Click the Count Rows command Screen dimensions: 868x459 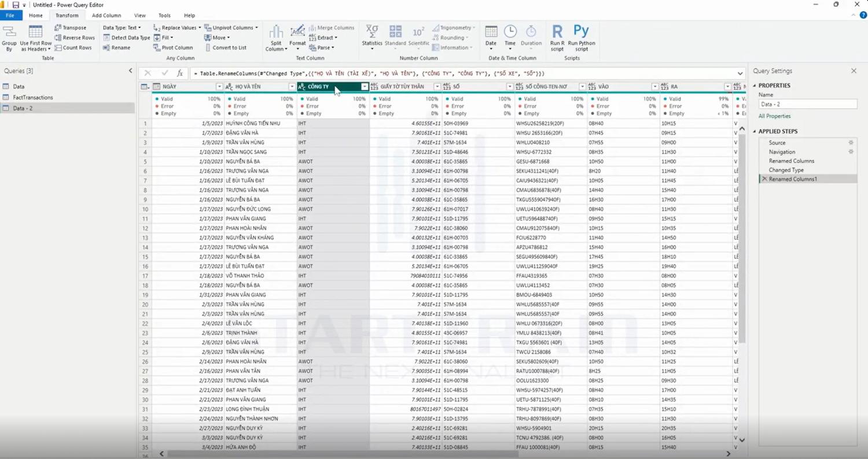click(x=73, y=47)
